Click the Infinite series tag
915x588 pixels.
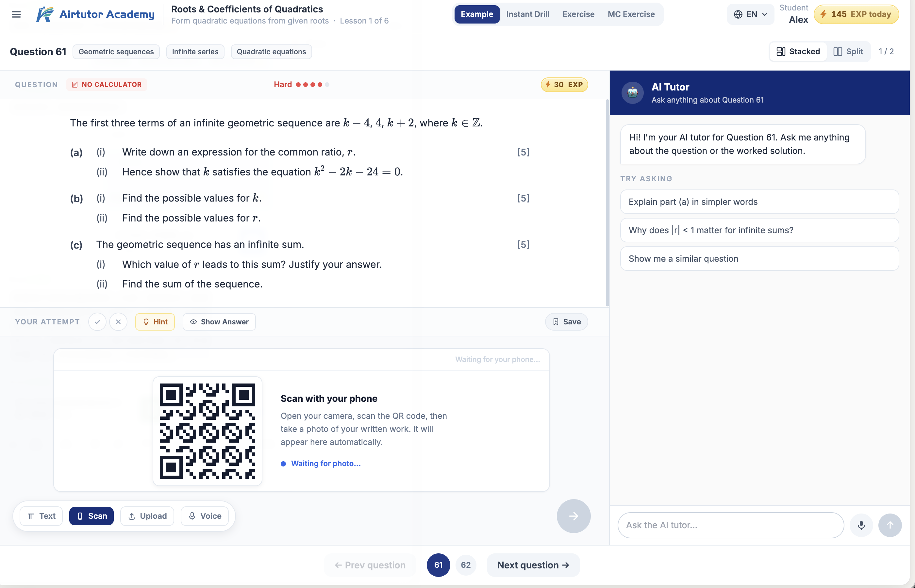point(195,52)
